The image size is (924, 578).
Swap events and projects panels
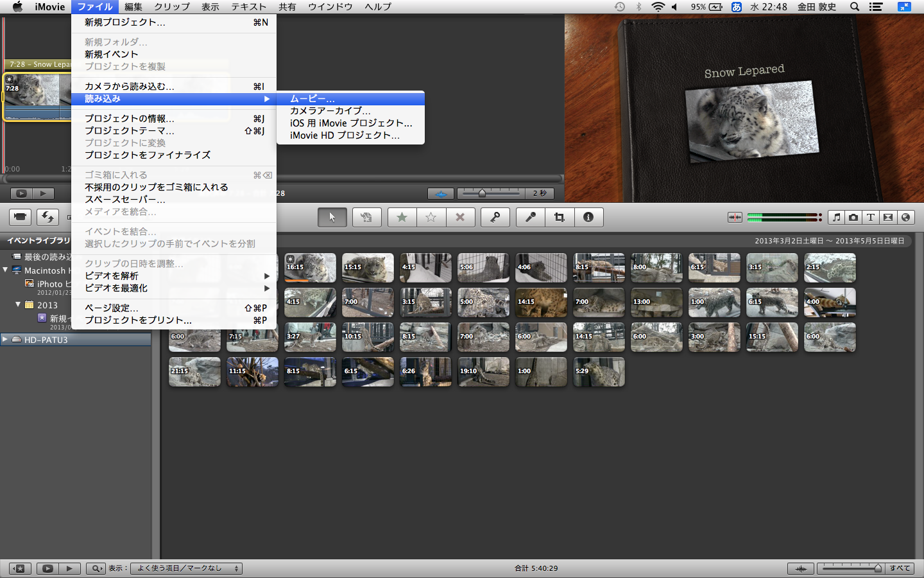point(47,217)
